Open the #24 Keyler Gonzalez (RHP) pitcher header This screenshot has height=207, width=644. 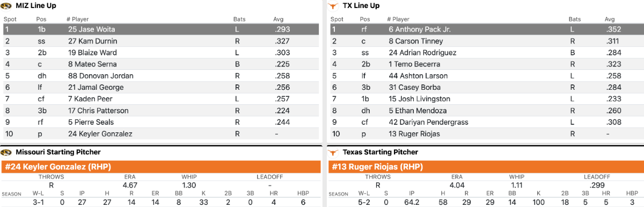(162, 167)
